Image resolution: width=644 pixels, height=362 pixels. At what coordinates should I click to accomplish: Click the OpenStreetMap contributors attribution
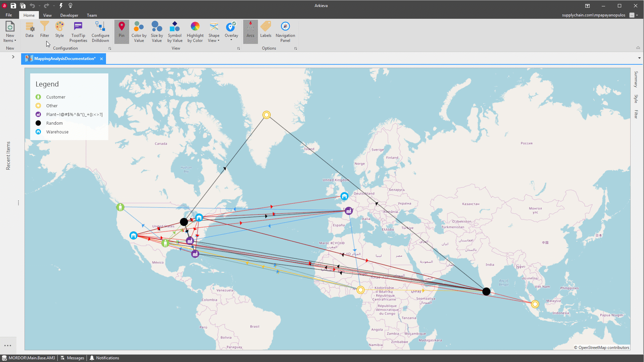[x=601, y=348]
